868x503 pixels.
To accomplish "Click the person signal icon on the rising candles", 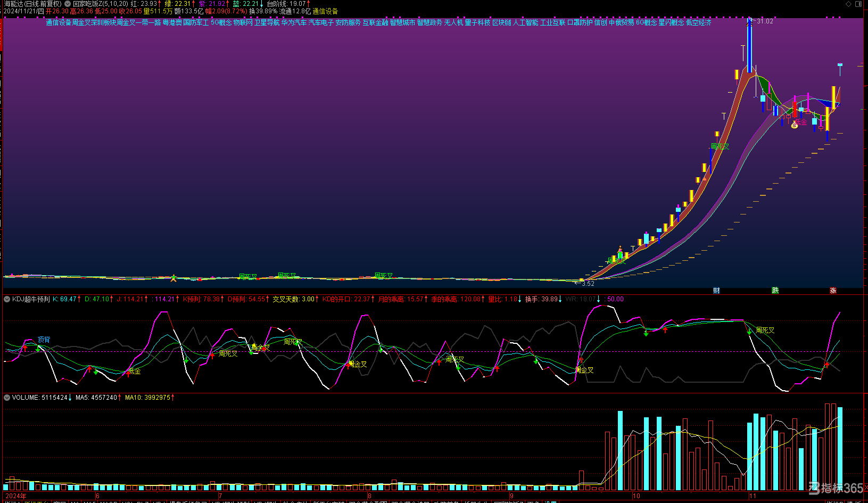I will pyautogui.click(x=619, y=249).
